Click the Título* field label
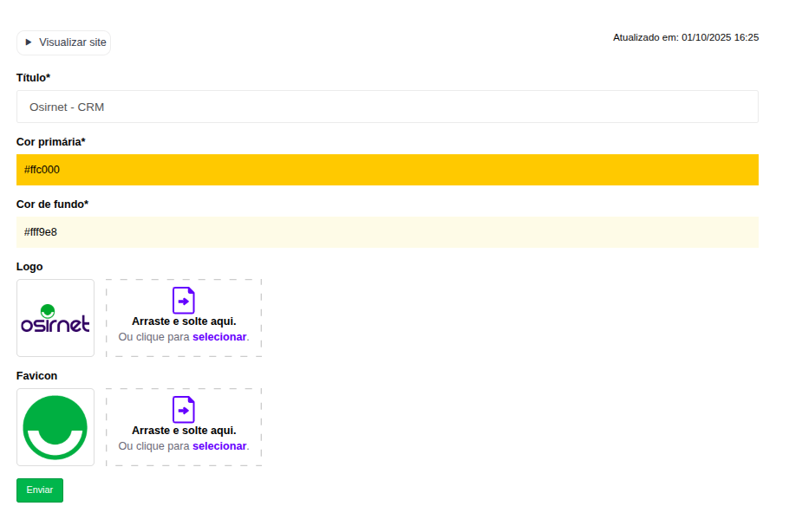Viewport: 789px width, 532px height. pos(34,78)
